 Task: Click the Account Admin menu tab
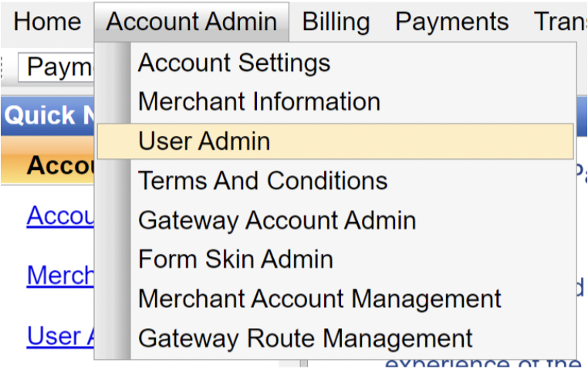point(191,22)
